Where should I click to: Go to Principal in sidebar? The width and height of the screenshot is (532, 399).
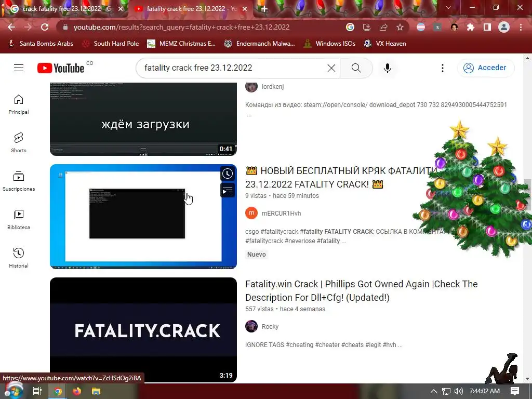[19, 104]
